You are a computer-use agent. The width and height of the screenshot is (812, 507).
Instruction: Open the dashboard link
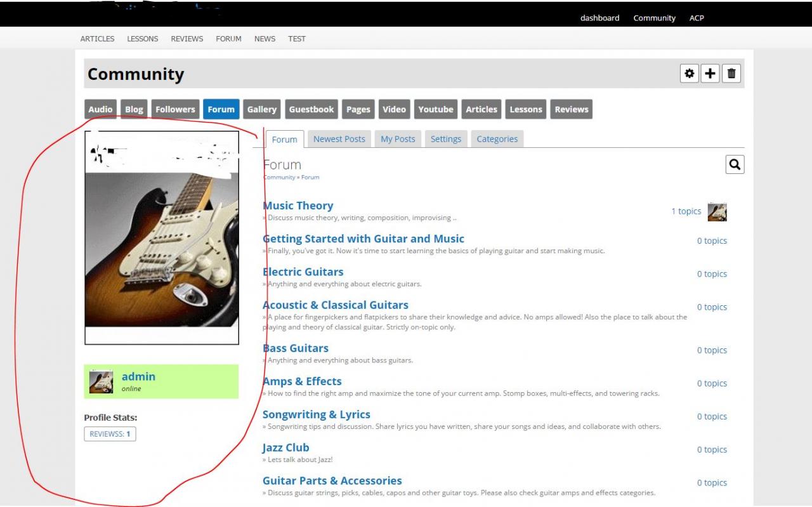(x=599, y=18)
